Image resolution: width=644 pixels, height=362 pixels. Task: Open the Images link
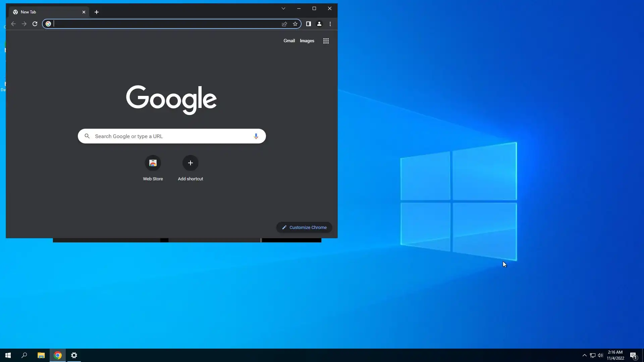coord(307,41)
